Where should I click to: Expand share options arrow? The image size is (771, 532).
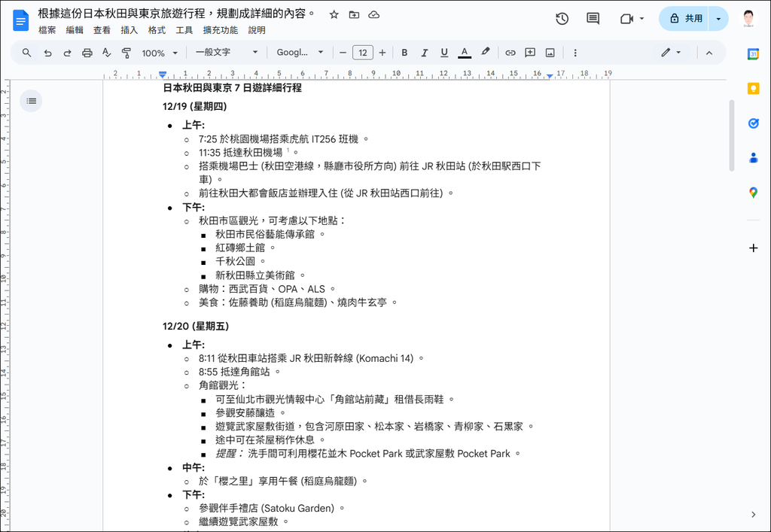[x=718, y=19]
